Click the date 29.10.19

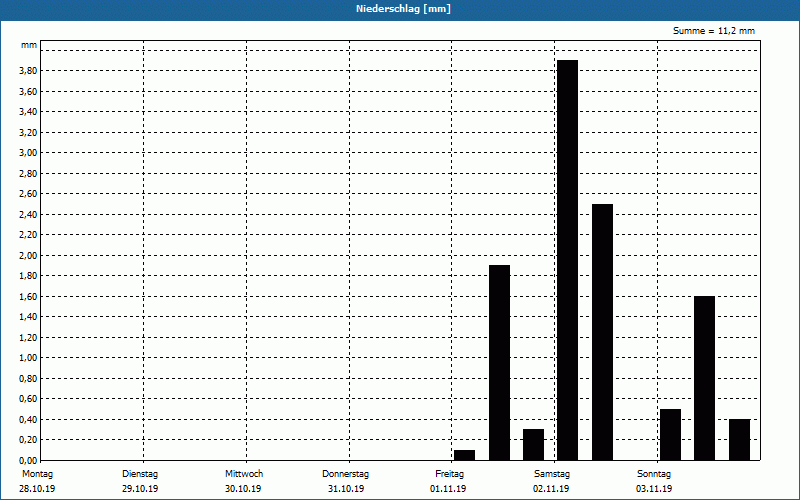pos(140,489)
